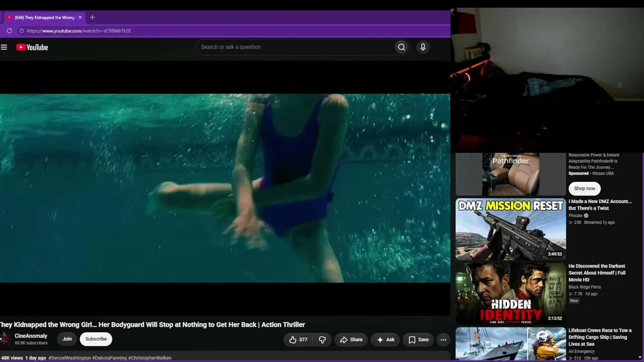This screenshot has height=362, width=644.
Task: Visit the Phixate channel
Action: [576, 216]
